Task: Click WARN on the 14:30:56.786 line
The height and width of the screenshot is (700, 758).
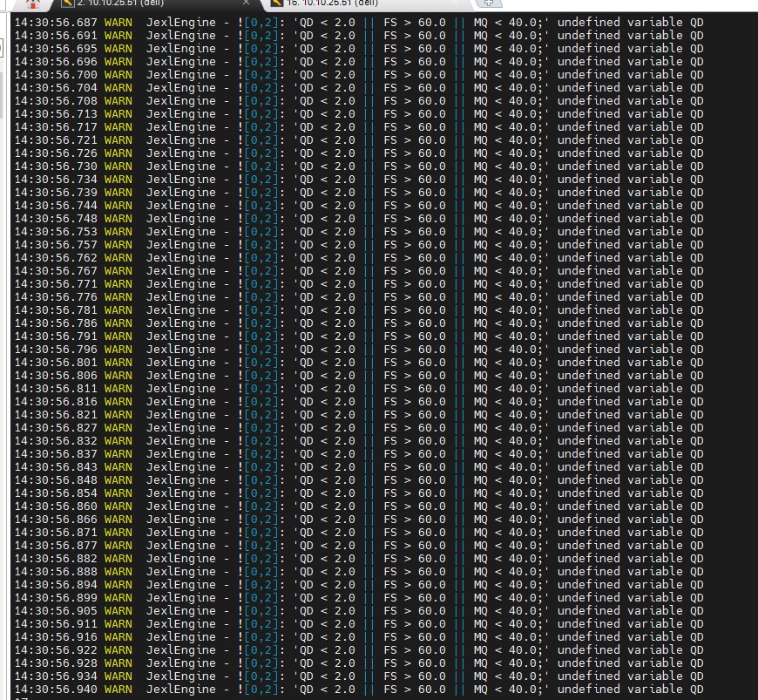Action: (118, 323)
